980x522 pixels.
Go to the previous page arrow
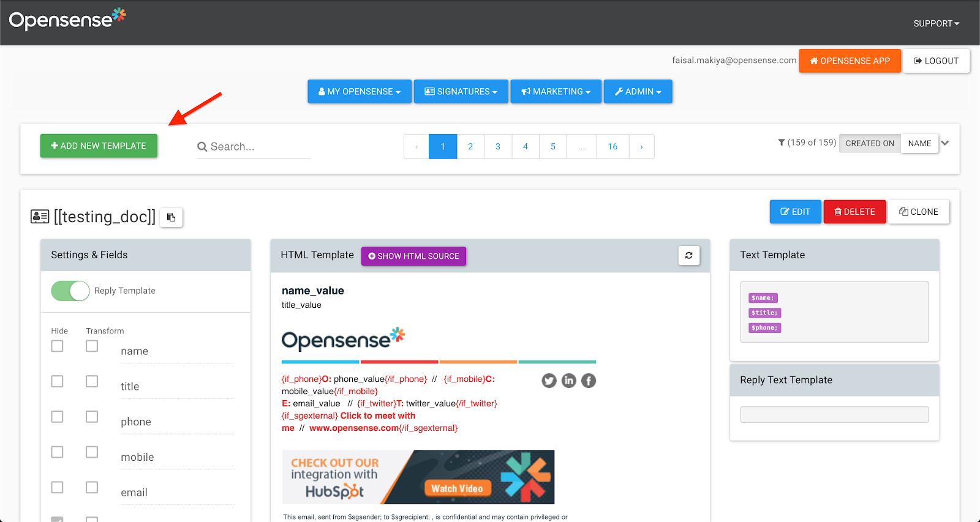pos(417,147)
